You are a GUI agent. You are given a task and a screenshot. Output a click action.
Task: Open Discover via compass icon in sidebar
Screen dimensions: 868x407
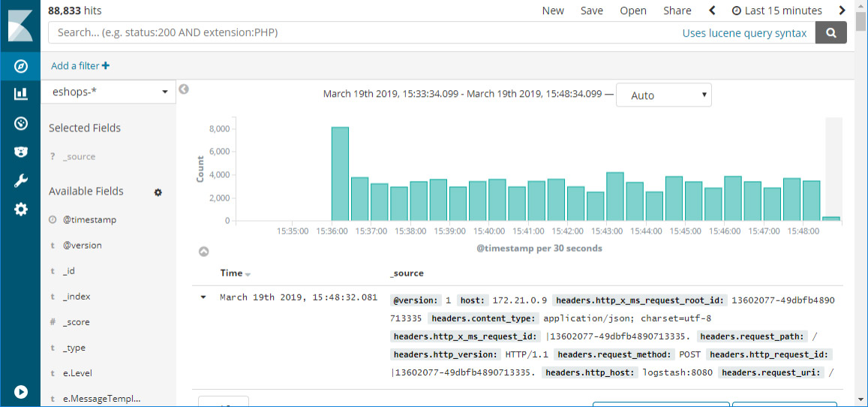(21, 66)
